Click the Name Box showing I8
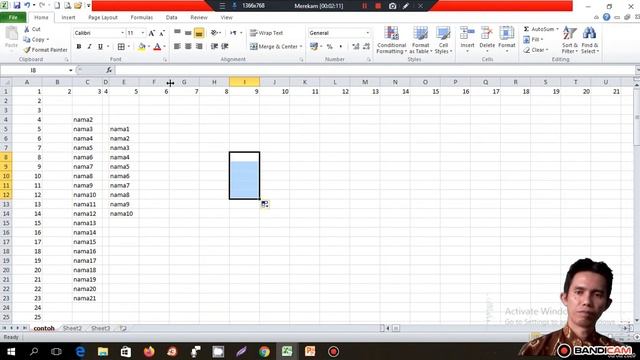The width and height of the screenshot is (640, 360). 34,70
